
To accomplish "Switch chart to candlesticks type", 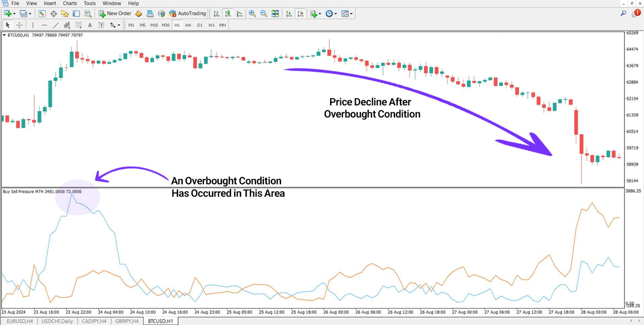I will [228, 13].
